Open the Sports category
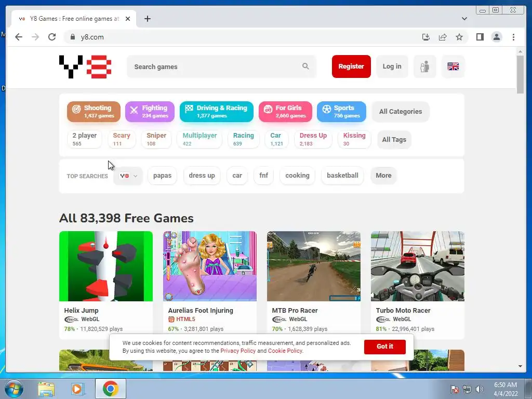 (341, 111)
